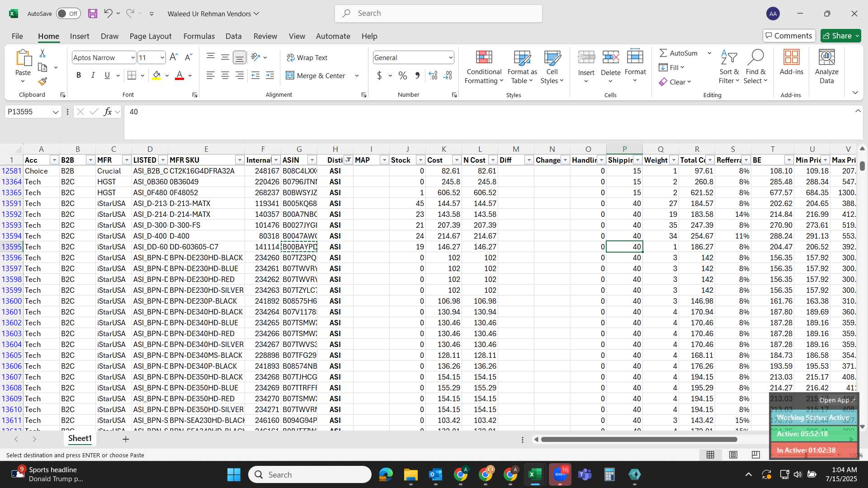
Task: Expand AutoSum options arrow
Action: click(x=709, y=53)
